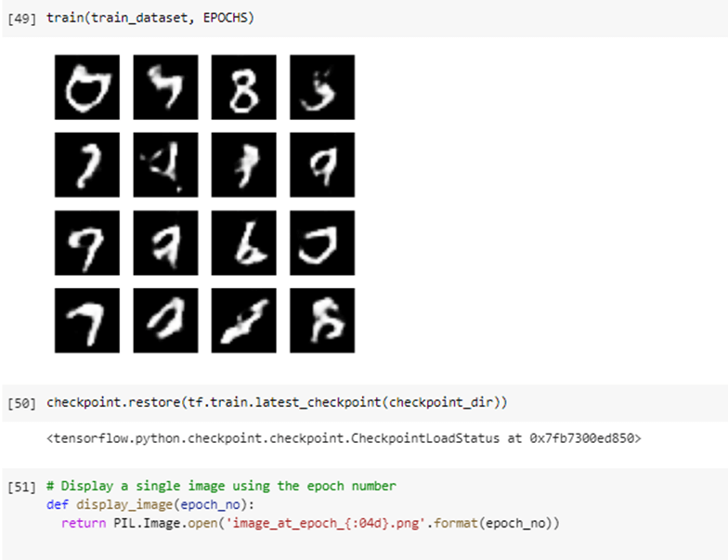Click the def display_image function line
The image size is (728, 560).
point(150,505)
